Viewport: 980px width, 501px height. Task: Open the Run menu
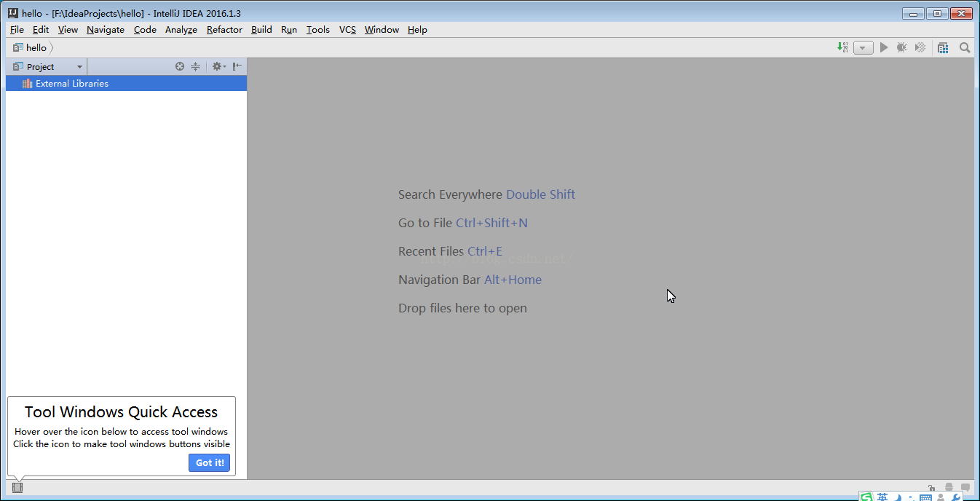[289, 30]
